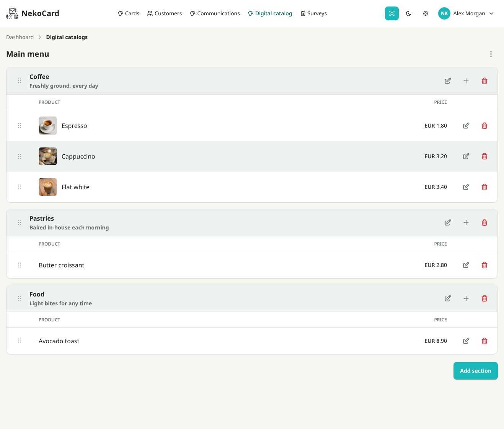
Task: Open Flat white product thumbnail
Action: pyautogui.click(x=48, y=187)
